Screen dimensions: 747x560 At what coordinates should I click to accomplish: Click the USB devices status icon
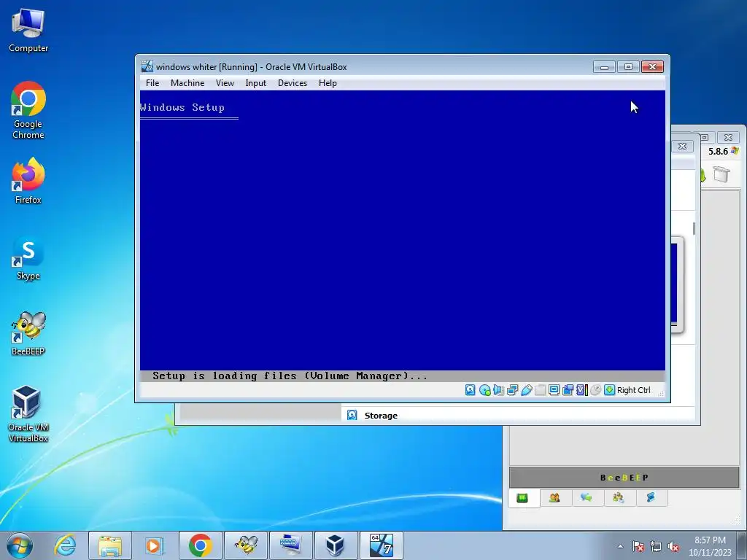pyautogui.click(x=526, y=390)
